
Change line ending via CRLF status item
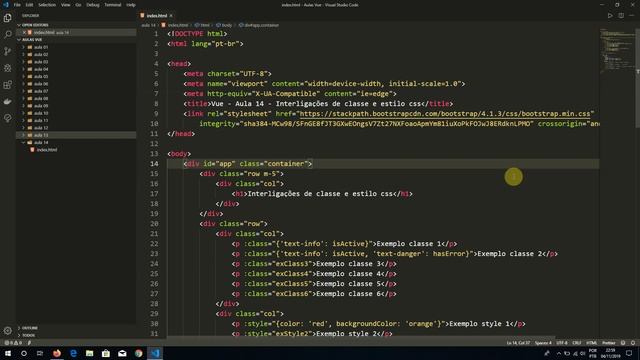point(576,343)
